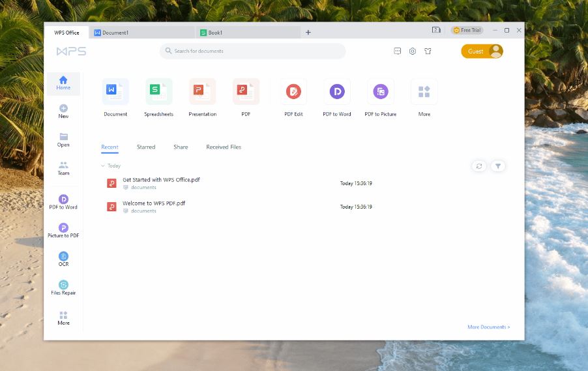Switch to the Document1 window tab
The image size is (588, 371).
(x=141, y=33)
